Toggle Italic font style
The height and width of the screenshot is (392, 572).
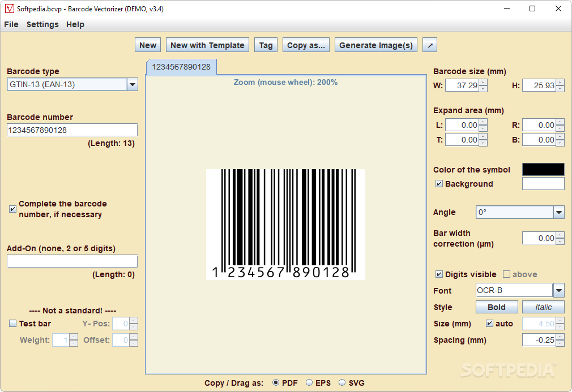pyautogui.click(x=543, y=307)
